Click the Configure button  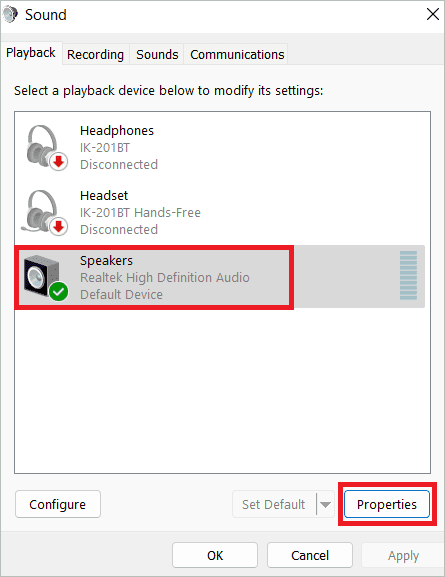pos(58,504)
